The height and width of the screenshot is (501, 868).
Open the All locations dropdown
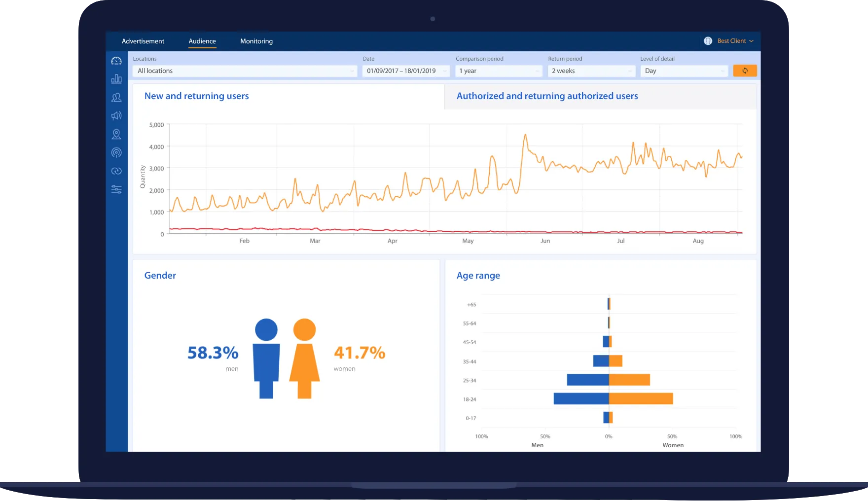coord(245,71)
